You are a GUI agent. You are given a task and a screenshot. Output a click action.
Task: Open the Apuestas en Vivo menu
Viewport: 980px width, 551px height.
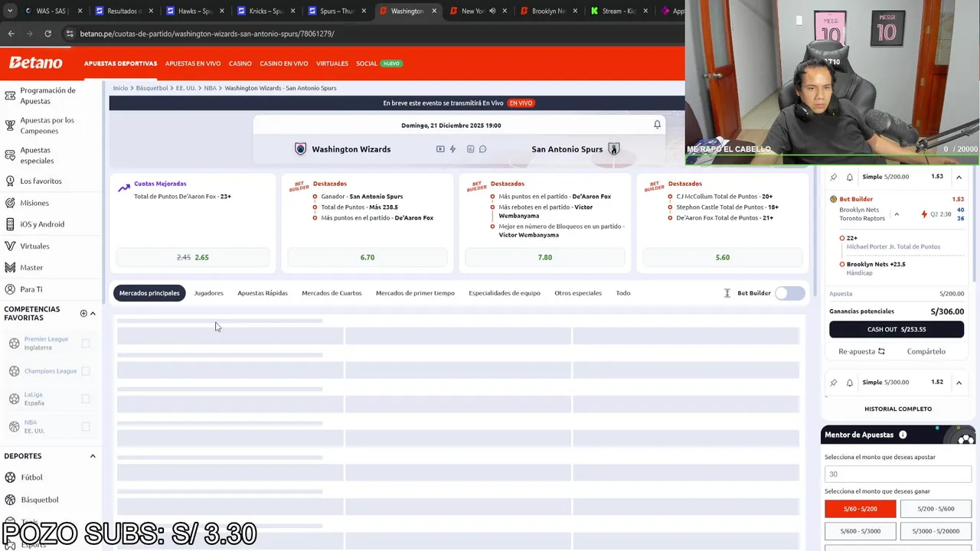click(193, 64)
